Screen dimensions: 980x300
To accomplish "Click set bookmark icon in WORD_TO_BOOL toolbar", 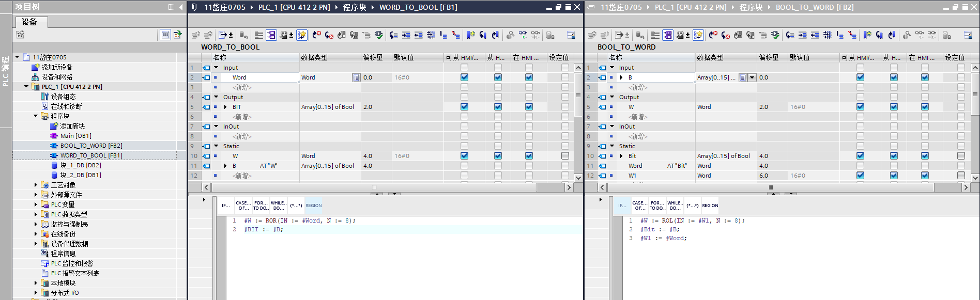I will 470,35.
